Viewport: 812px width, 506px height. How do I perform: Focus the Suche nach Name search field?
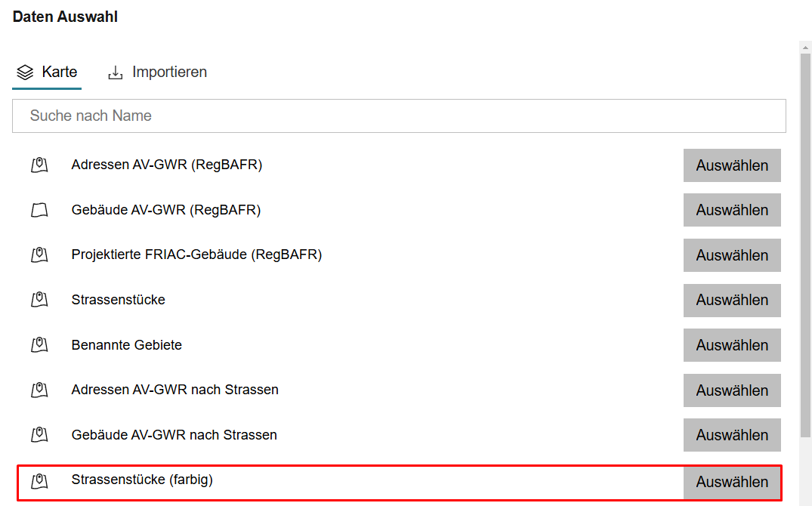click(399, 116)
